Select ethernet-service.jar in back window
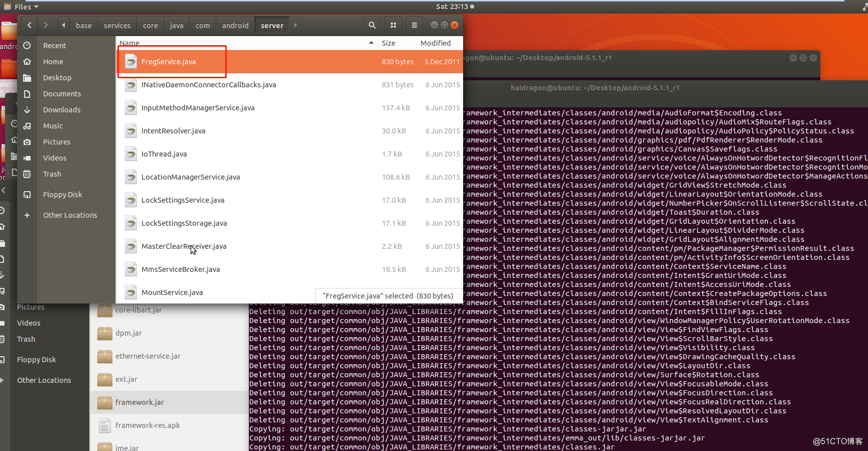 click(x=169, y=356)
